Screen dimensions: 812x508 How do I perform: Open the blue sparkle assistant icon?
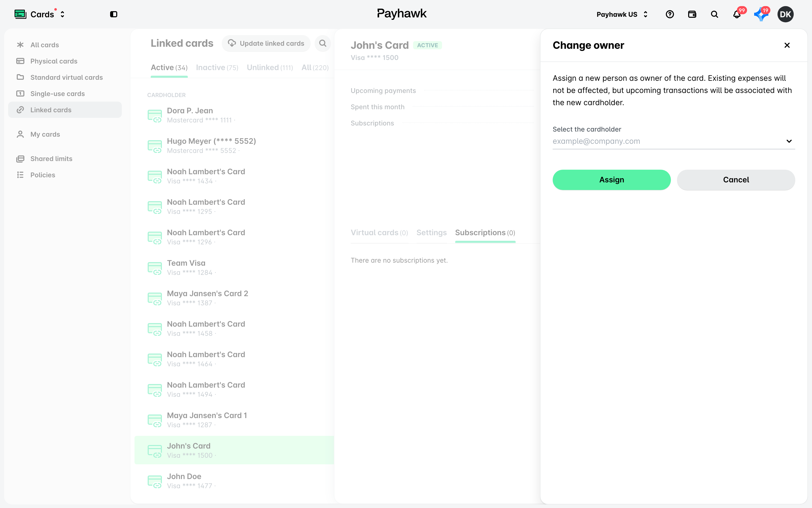click(761, 14)
